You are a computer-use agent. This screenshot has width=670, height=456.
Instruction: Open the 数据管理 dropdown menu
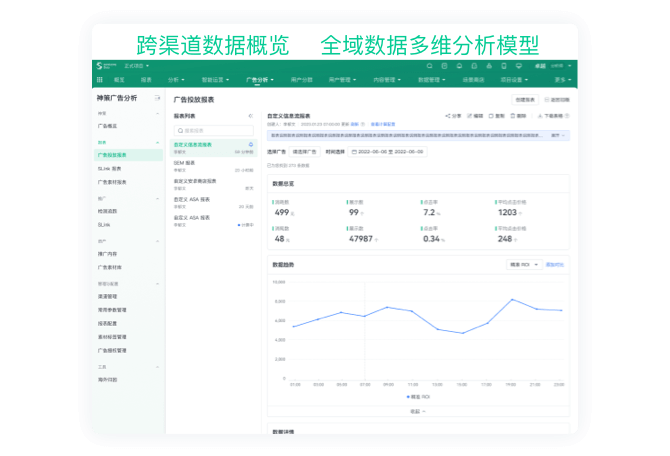(x=432, y=80)
